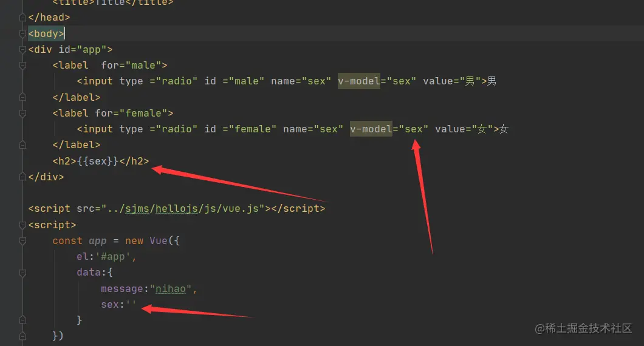This screenshot has width=644, height=346.
Task: Click fold-end marker beside data closing brace
Action: (x=23, y=320)
